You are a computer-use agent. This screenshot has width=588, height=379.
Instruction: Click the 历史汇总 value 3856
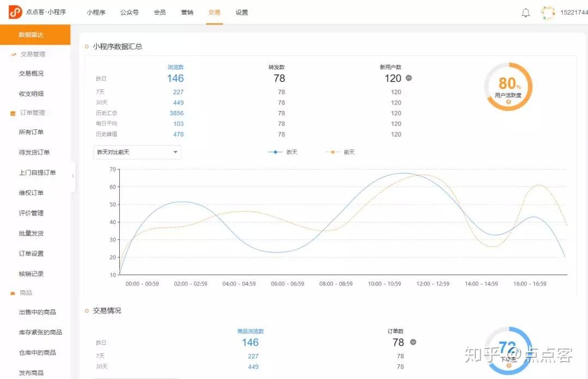[176, 113]
